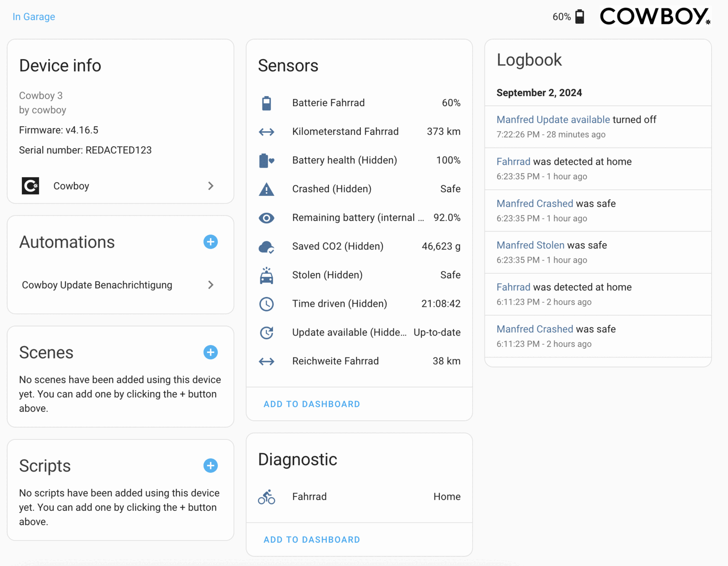728x566 pixels.
Task: Open the Kilometerstand Fahrrad sensor row
Action: click(x=359, y=132)
